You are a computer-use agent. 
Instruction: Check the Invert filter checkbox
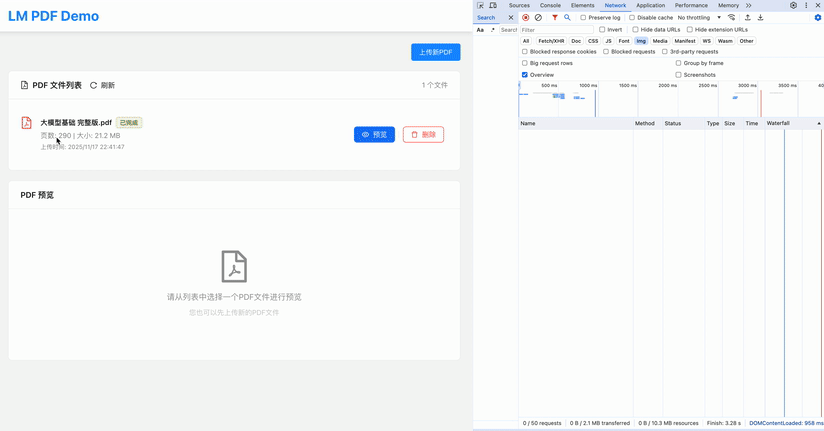click(x=602, y=29)
